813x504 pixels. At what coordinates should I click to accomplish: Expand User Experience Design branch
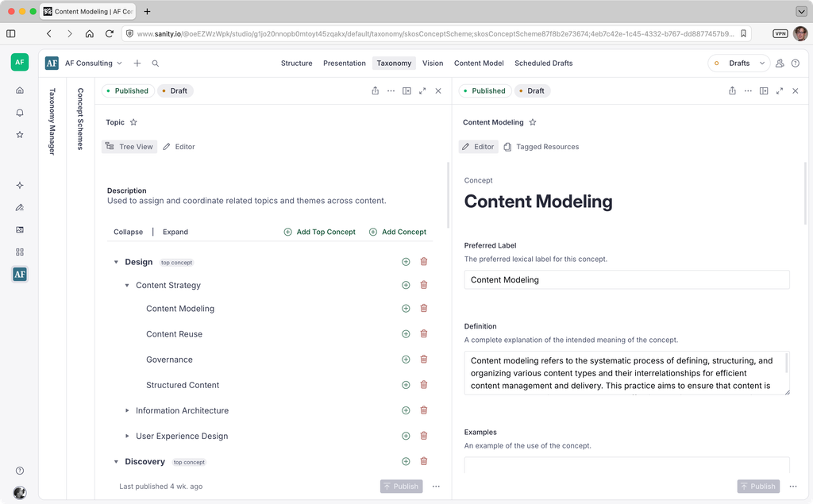point(127,436)
